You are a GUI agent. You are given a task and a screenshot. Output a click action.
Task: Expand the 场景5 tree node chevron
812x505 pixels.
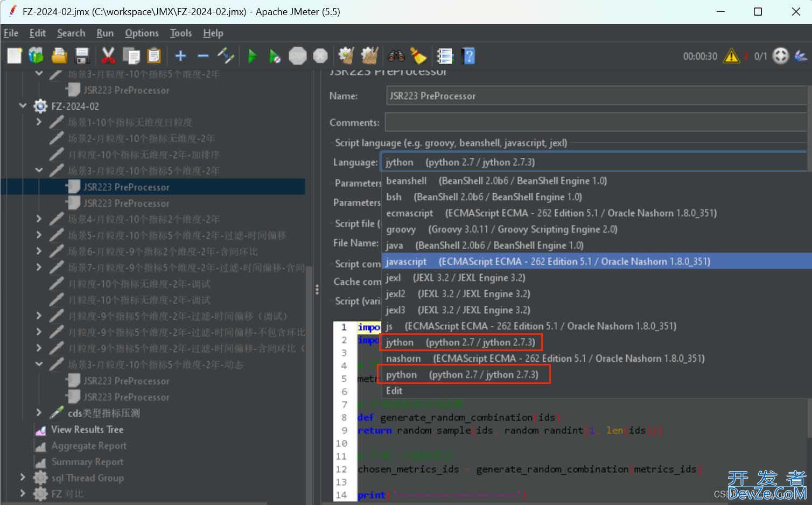click(39, 235)
